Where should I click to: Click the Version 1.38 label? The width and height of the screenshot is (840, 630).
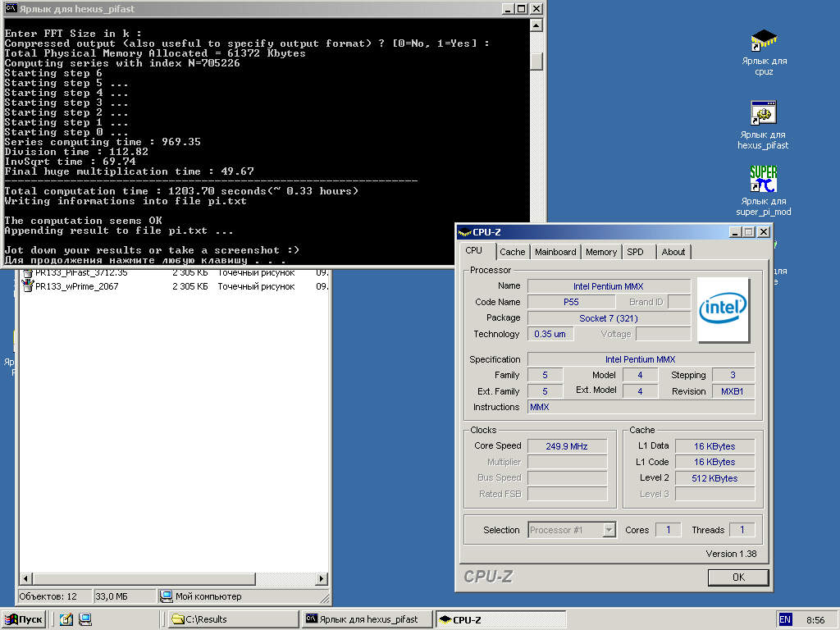pyautogui.click(x=731, y=554)
